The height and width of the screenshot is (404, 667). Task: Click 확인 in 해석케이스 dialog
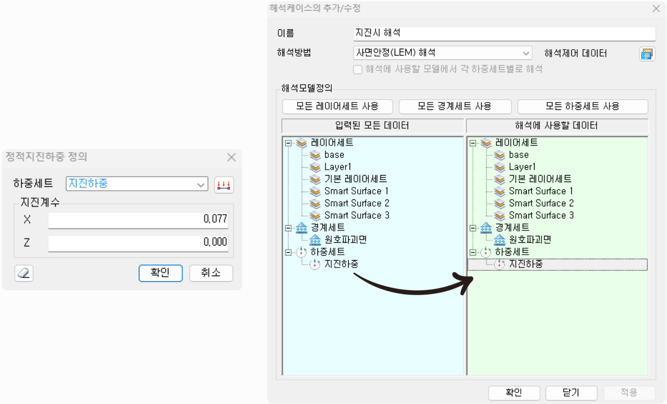(514, 393)
